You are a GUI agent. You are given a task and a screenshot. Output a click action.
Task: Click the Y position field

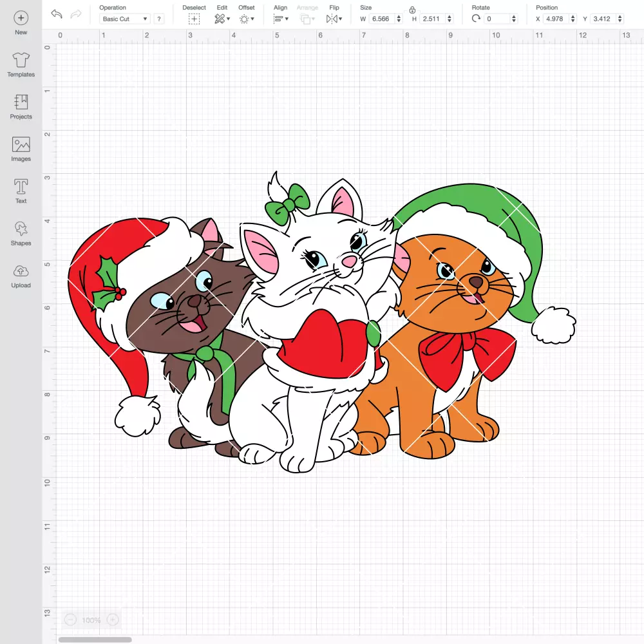pyautogui.click(x=603, y=19)
